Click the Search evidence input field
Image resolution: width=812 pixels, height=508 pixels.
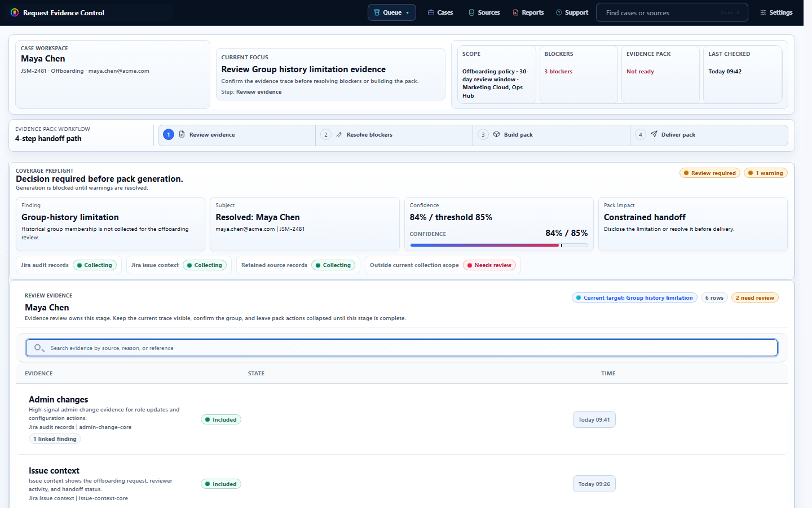click(x=401, y=348)
